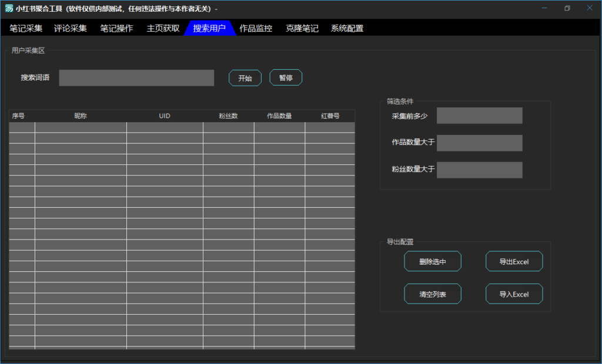Switch to the 克隆笔记 tab
This screenshot has height=364, width=602.
click(x=302, y=28)
